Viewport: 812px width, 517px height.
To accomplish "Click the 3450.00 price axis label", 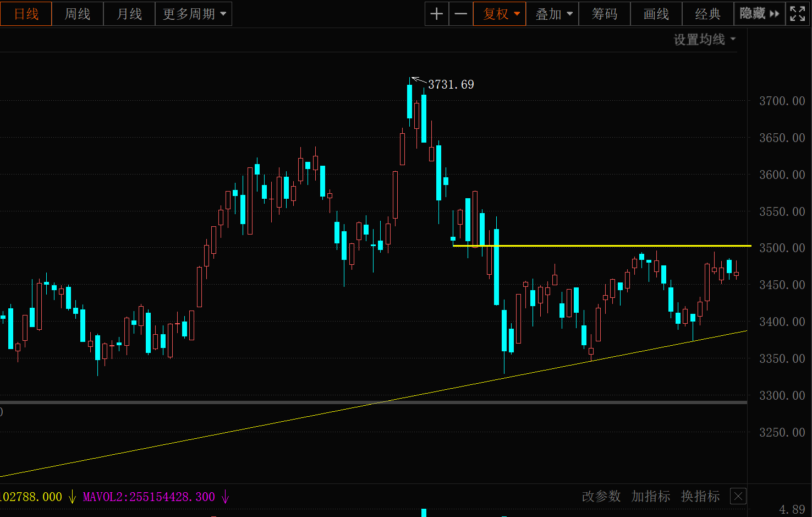I will [782, 285].
